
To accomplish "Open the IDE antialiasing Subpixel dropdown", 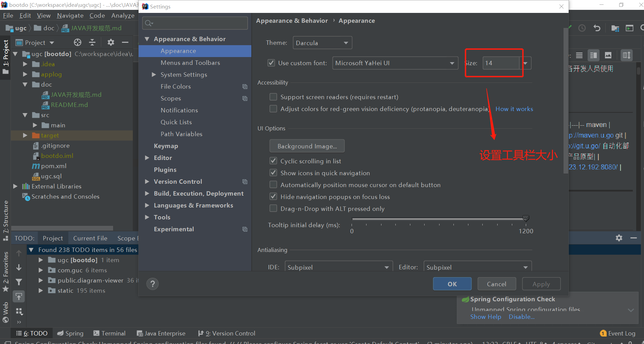I will click(x=339, y=267).
